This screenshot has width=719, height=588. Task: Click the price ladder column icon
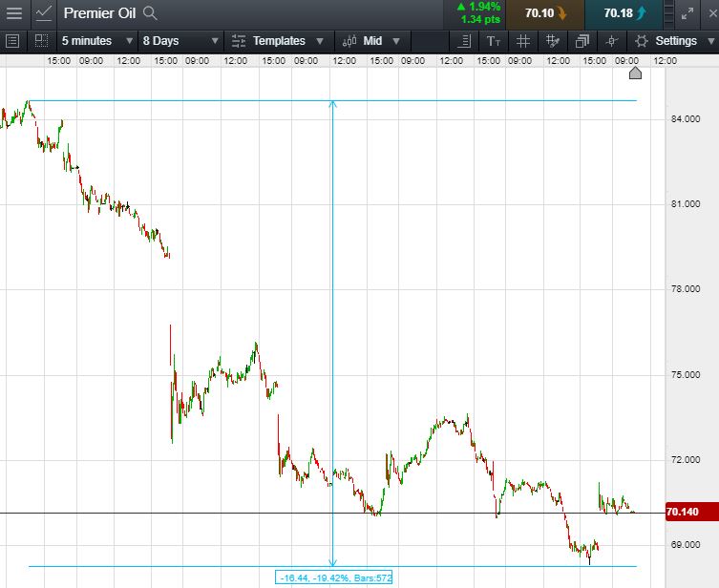[x=669, y=14]
